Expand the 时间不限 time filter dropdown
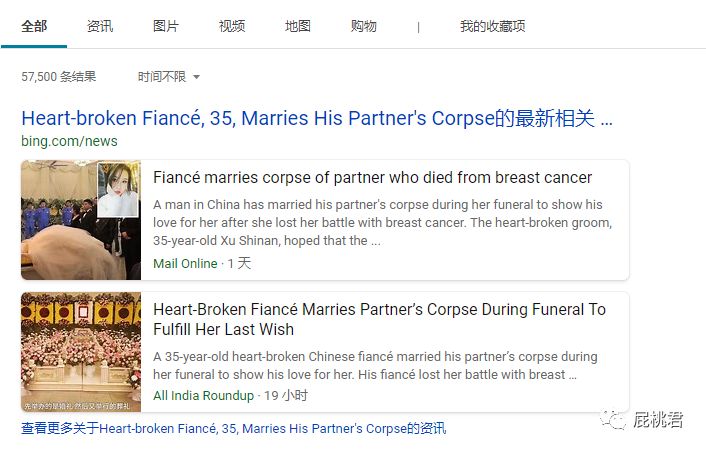This screenshot has height=450, width=706. coord(168,77)
